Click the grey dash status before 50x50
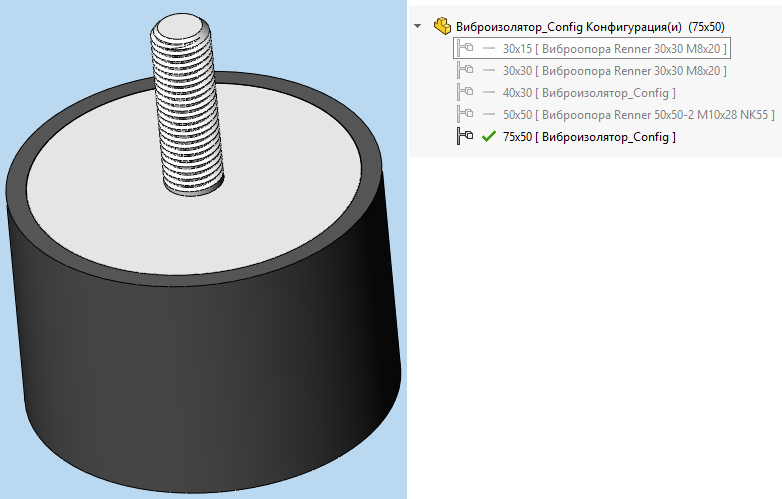782x499 pixels. tap(489, 115)
